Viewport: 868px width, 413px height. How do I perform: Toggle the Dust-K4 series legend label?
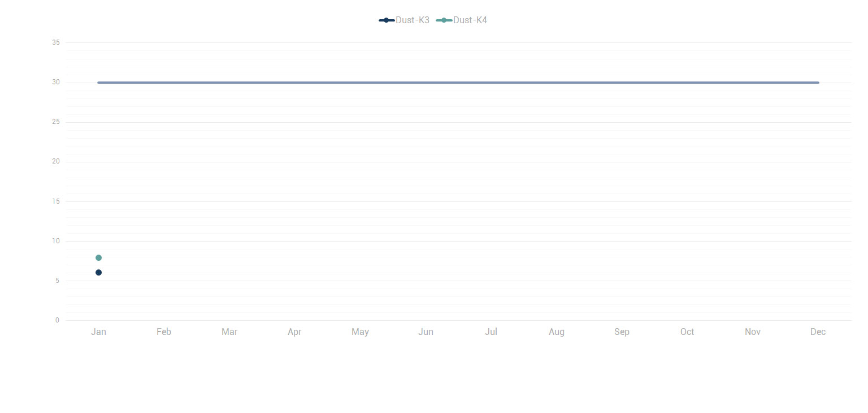(x=470, y=20)
